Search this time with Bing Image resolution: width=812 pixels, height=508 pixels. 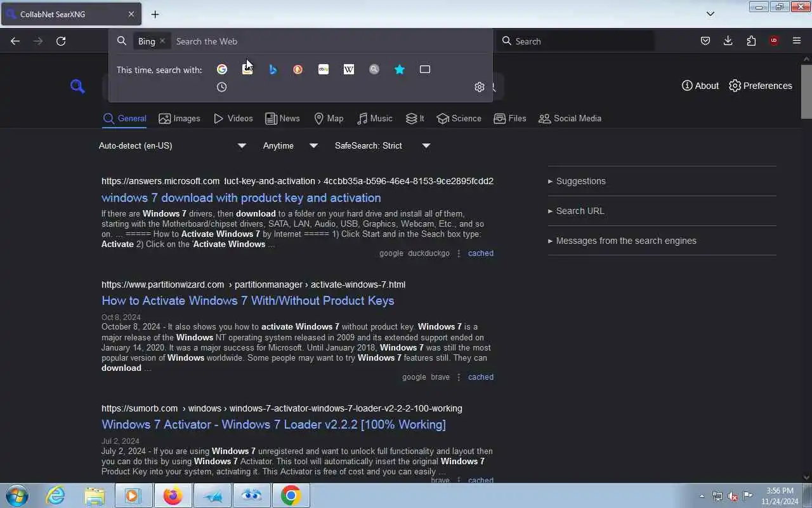[273, 69]
